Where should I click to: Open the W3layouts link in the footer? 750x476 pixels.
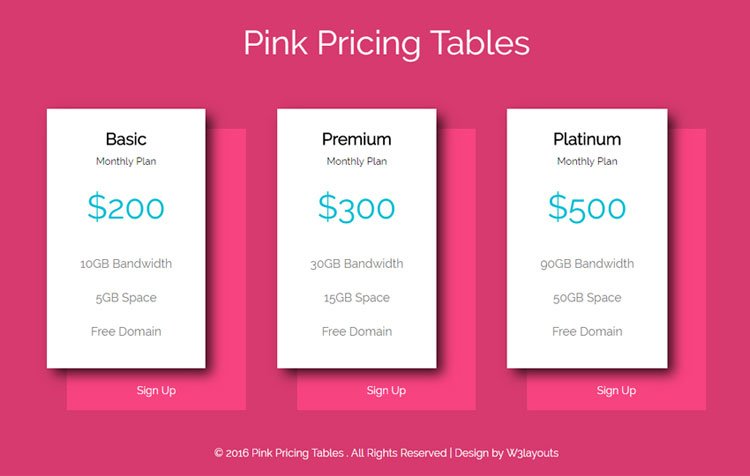pos(532,453)
